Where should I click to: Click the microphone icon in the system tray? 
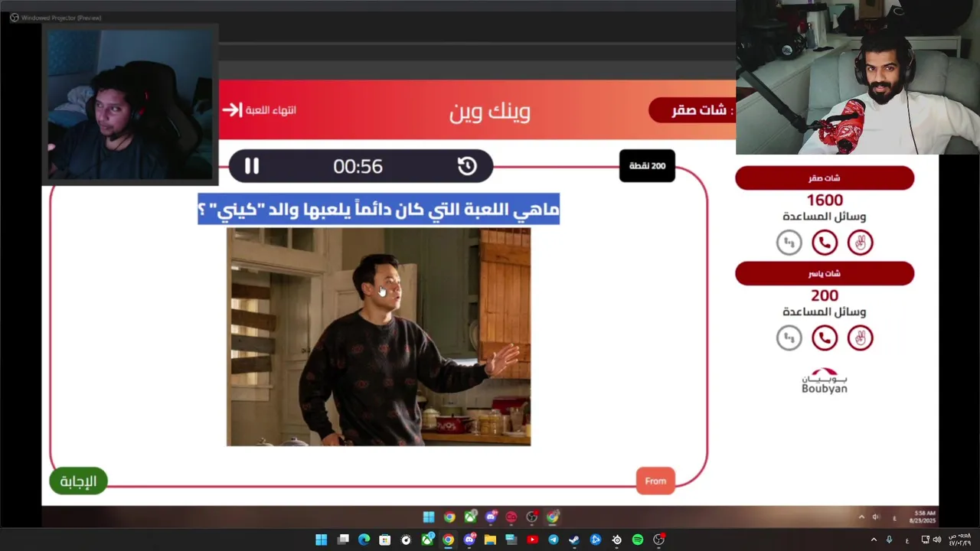point(889,540)
